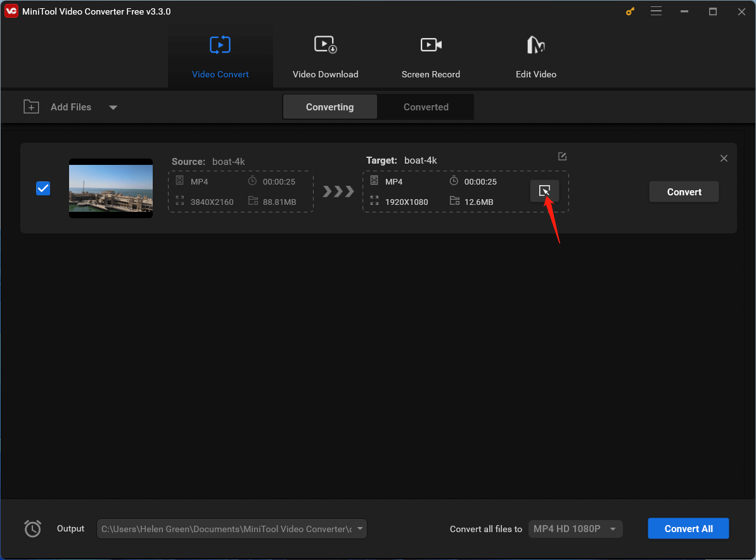This screenshot has width=756, height=560.
Task: Click the golden key register icon
Action: (630, 11)
